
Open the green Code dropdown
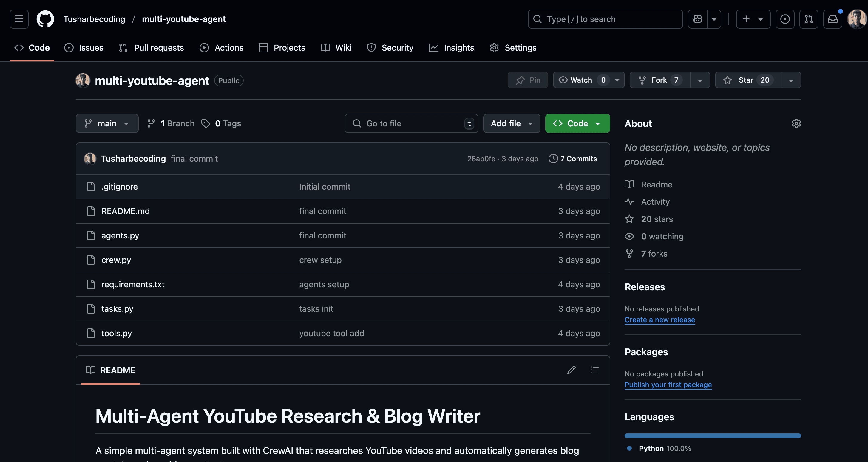coord(577,124)
